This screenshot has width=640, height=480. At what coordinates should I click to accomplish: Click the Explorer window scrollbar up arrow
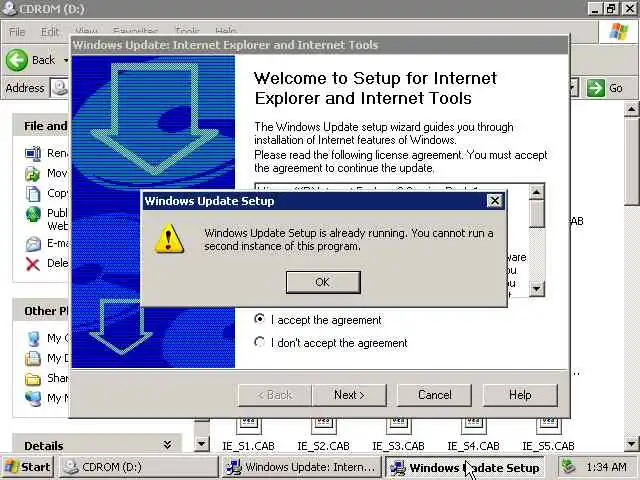point(631,109)
